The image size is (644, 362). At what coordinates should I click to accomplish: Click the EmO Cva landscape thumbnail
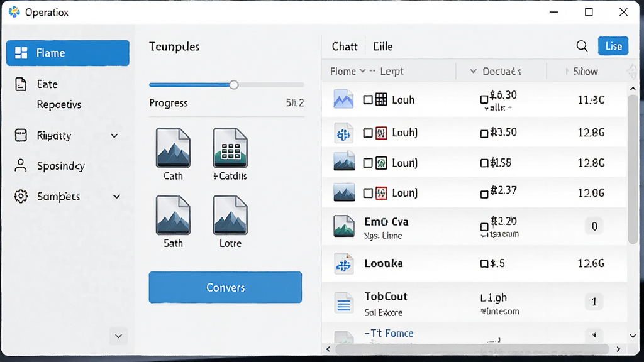(343, 226)
